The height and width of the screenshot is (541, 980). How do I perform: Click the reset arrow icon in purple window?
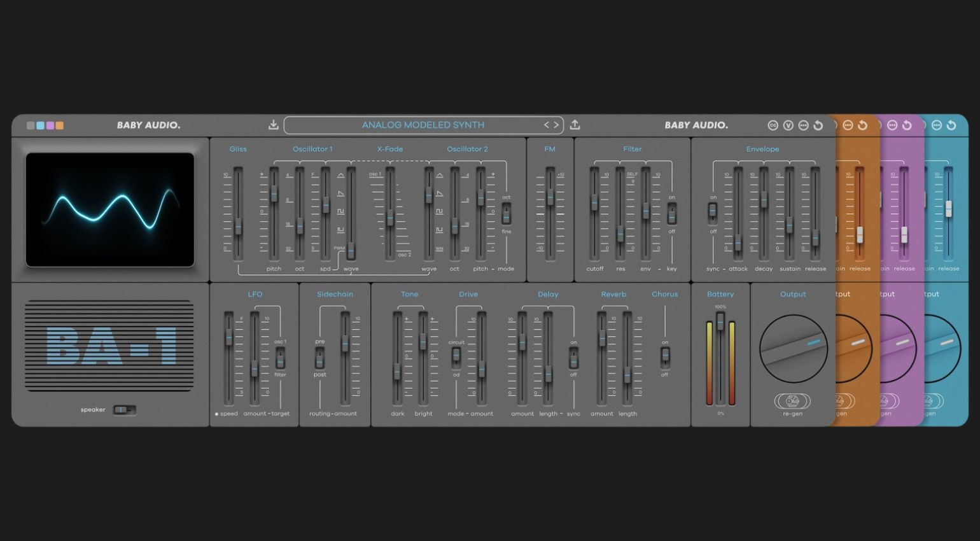[x=907, y=125]
